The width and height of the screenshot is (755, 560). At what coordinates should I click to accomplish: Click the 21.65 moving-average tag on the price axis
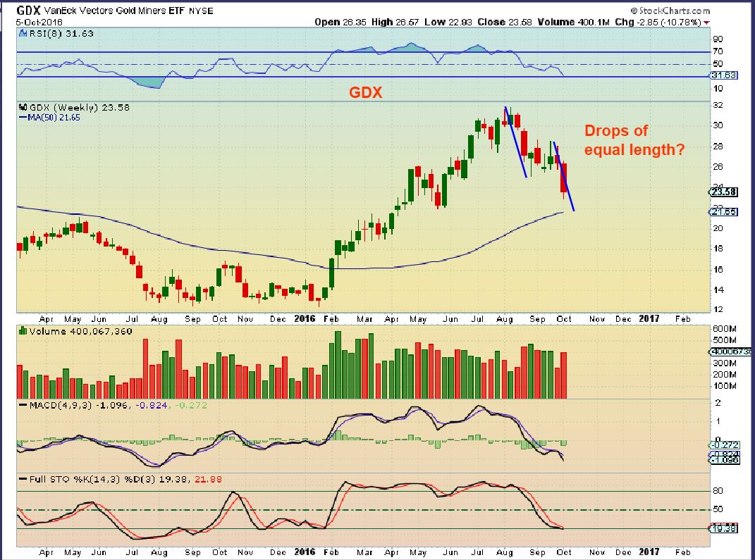(x=724, y=212)
